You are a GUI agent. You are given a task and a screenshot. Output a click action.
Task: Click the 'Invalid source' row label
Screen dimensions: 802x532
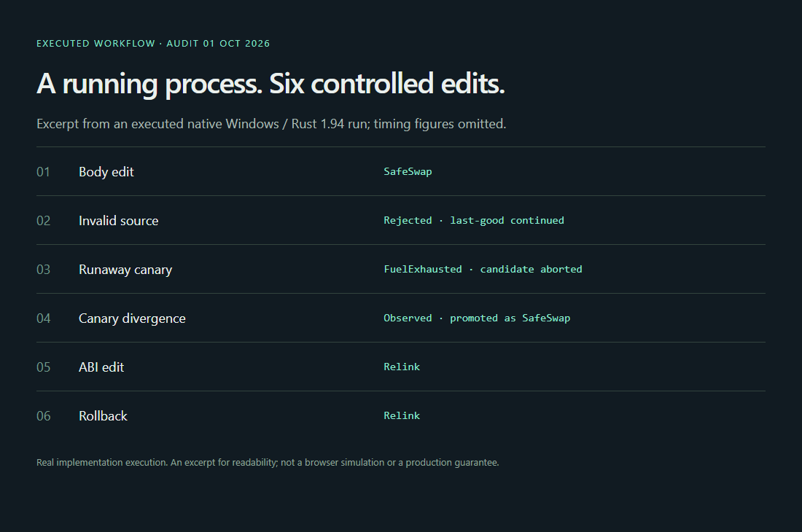tap(118, 221)
